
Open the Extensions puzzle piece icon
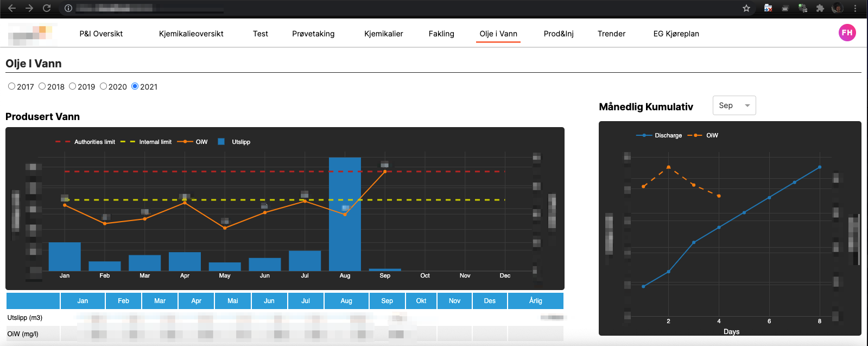pyautogui.click(x=820, y=8)
